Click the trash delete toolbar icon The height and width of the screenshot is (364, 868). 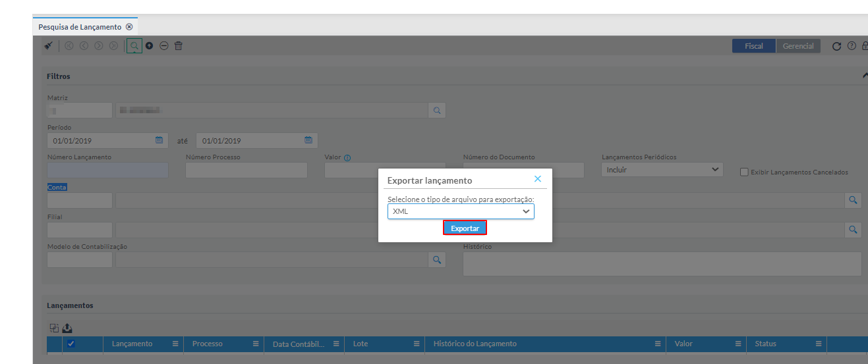179,46
